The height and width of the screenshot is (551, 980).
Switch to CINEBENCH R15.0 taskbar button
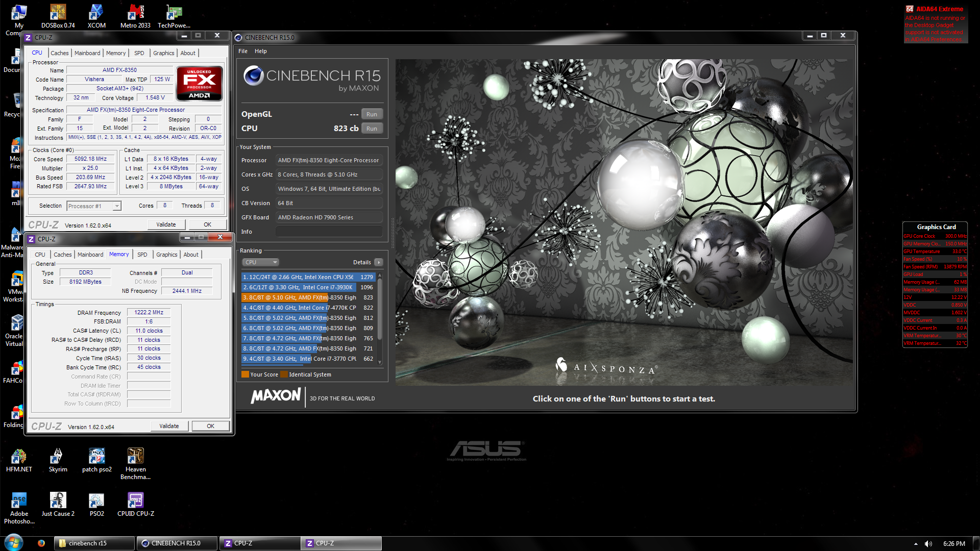[177, 543]
